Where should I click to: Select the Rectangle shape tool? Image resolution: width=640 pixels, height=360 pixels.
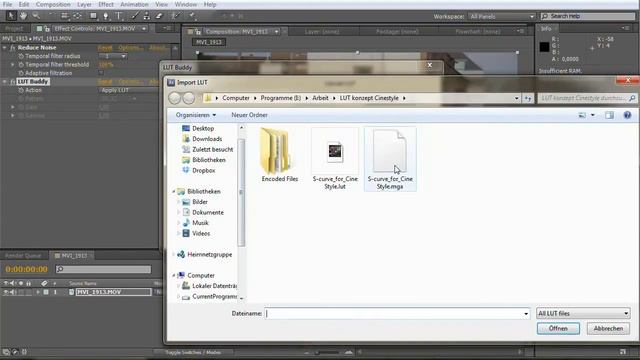coord(93,16)
